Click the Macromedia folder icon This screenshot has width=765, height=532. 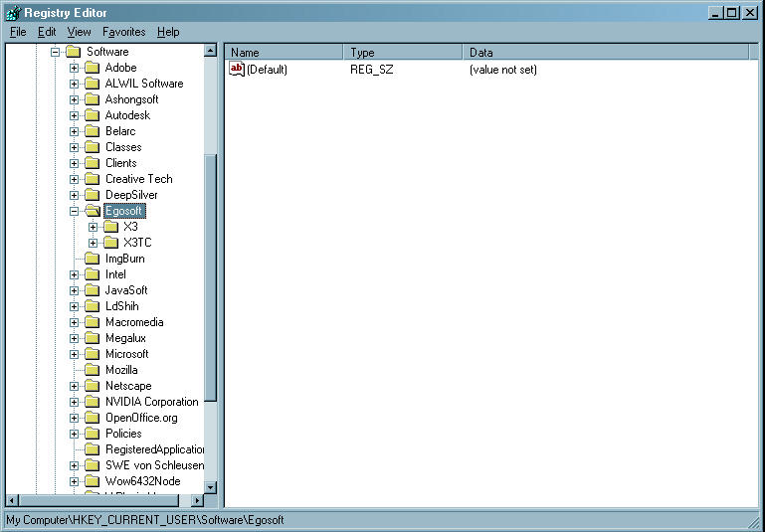[93, 322]
